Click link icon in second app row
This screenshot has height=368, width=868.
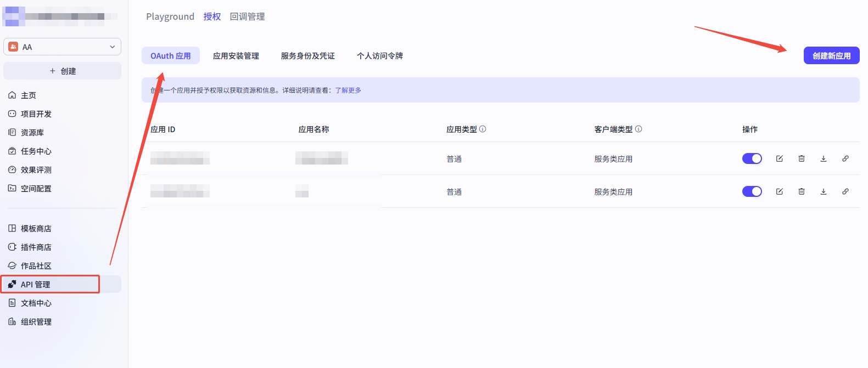tap(845, 191)
